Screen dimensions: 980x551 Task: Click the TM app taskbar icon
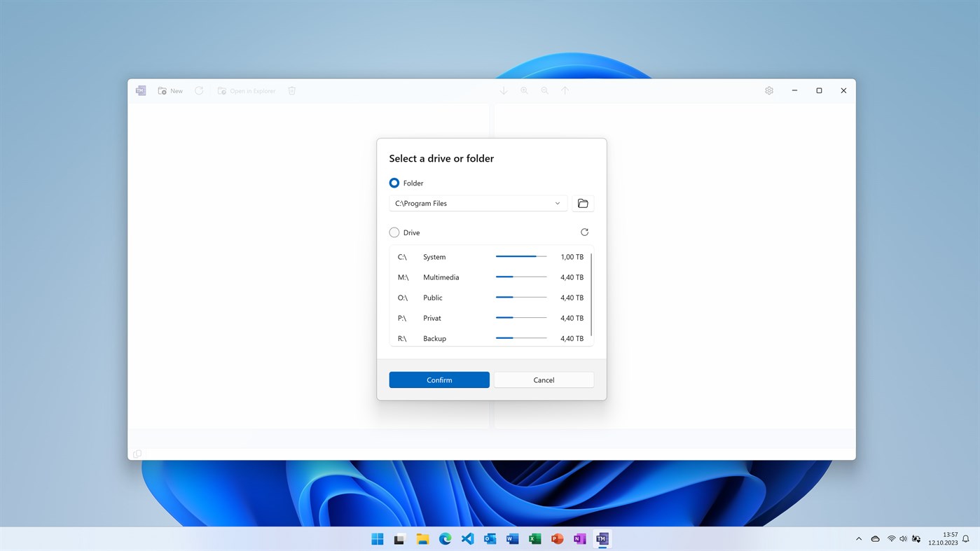tap(602, 539)
